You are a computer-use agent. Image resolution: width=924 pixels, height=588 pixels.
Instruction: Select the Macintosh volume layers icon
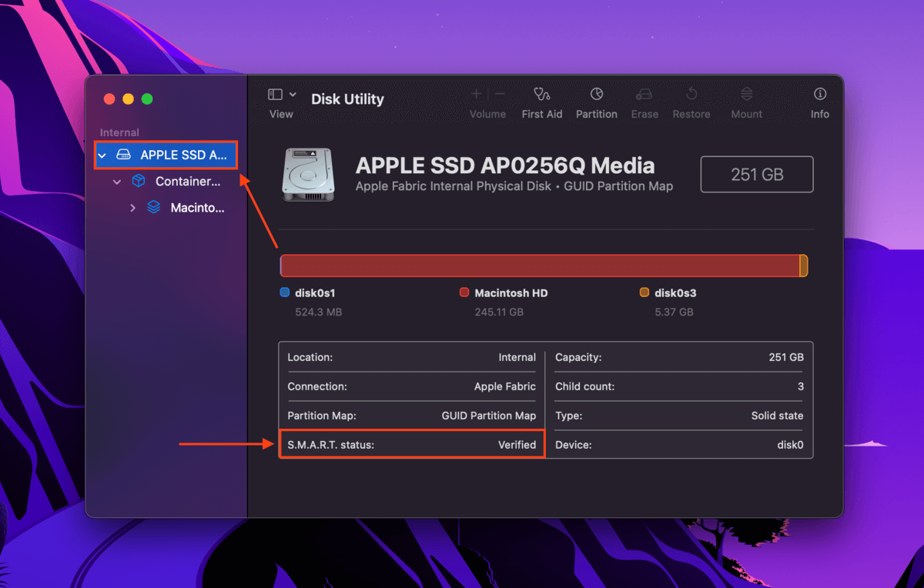(154, 208)
